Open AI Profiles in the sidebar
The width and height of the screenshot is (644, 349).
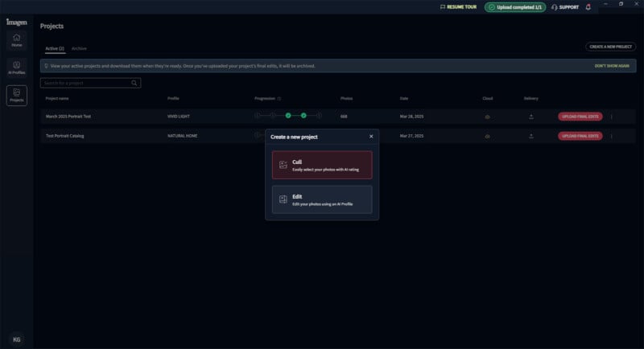[x=16, y=68]
